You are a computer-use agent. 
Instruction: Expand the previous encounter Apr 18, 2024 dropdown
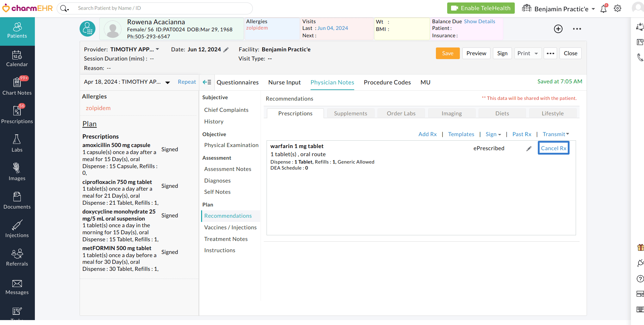coord(168,82)
